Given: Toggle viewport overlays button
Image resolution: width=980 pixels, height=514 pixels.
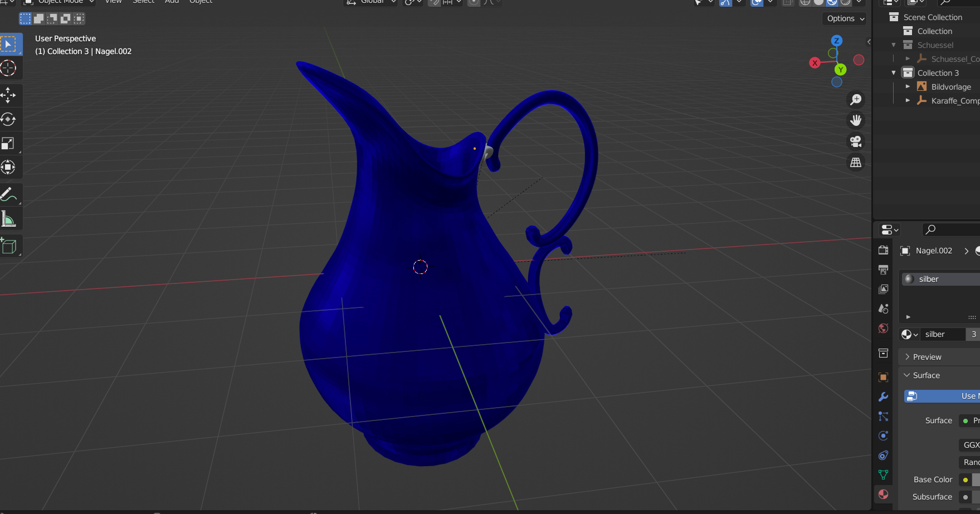Looking at the screenshot, I should [757, 2].
